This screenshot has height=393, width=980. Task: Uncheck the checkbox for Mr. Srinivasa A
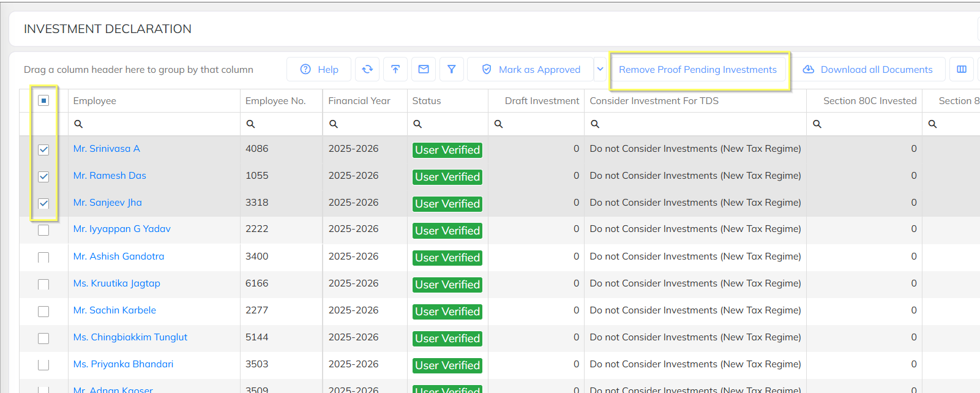[x=43, y=150]
